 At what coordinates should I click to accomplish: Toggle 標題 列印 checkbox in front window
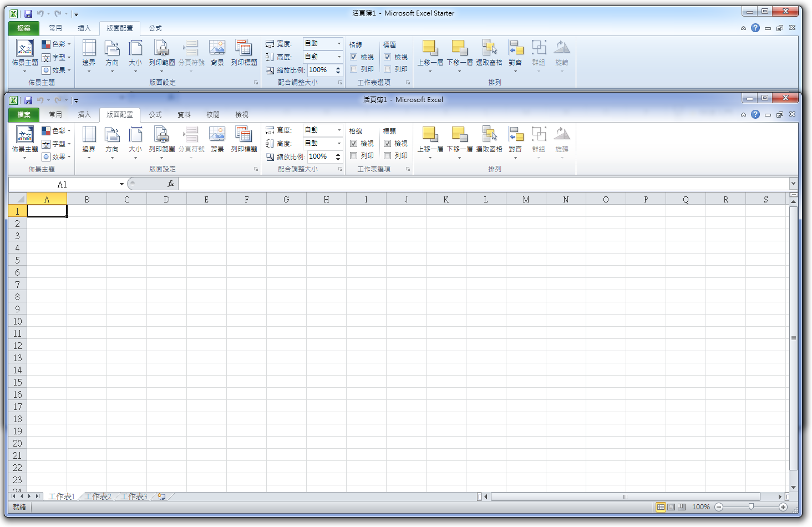pos(387,156)
